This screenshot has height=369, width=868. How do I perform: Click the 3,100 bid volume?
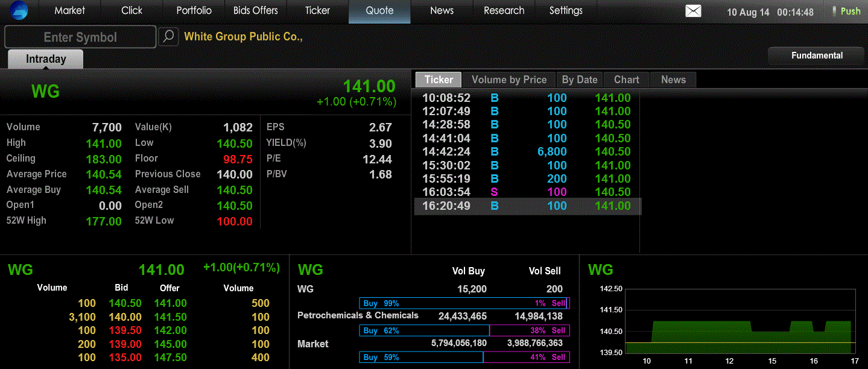click(x=83, y=317)
